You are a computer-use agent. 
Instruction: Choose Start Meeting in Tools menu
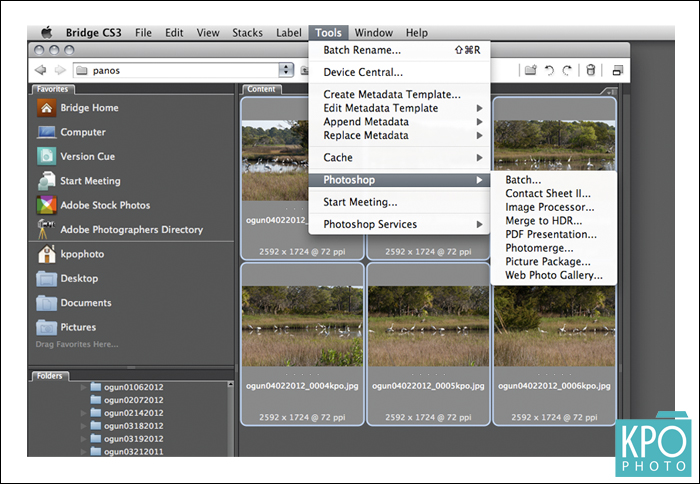tap(400, 202)
